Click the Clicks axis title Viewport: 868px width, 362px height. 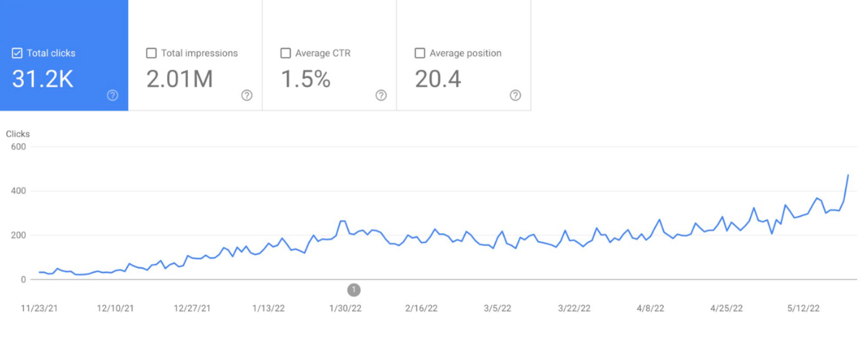click(x=18, y=134)
